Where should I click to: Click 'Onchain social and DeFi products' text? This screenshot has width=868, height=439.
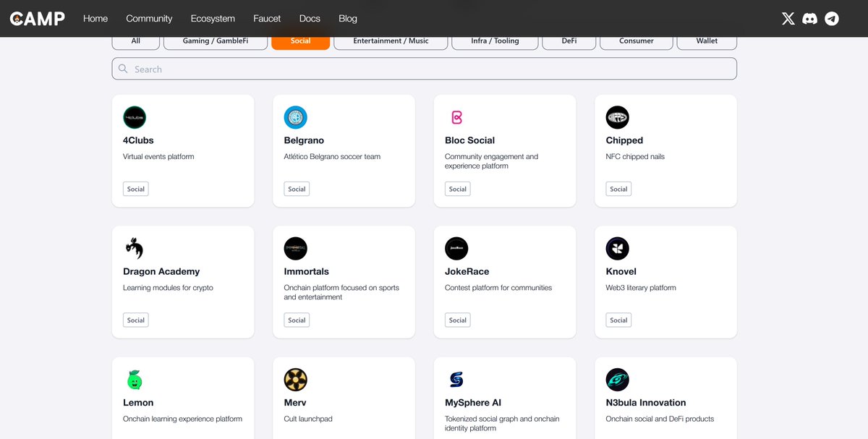[660, 419]
